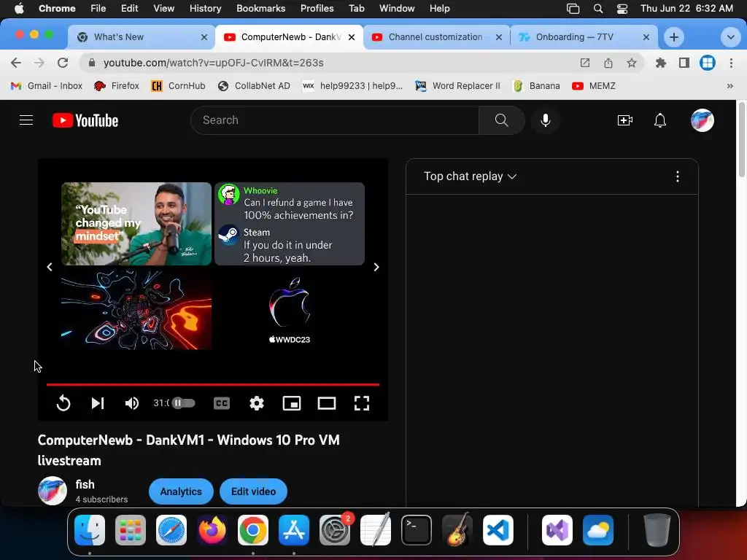Reload the current page

[x=63, y=63]
